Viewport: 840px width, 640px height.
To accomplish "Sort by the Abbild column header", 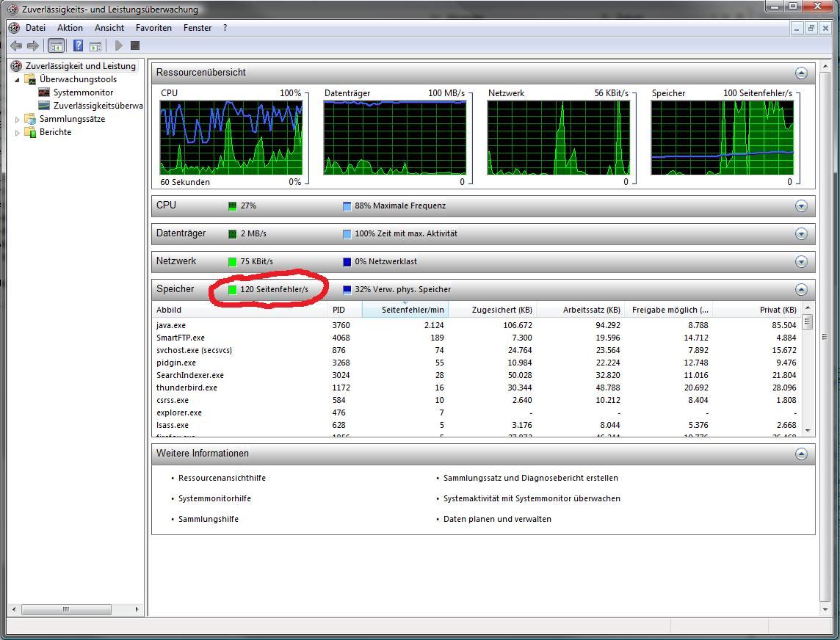I will (240, 310).
